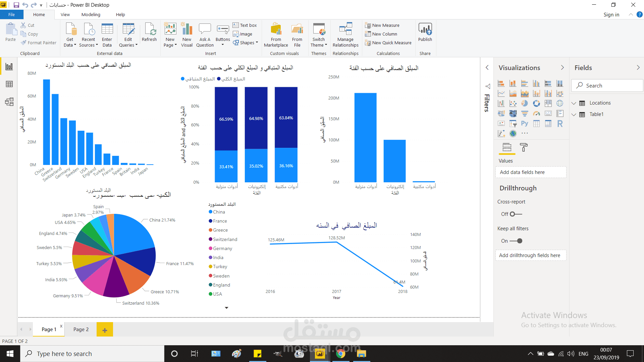
Task: Expand the Table1 fields list
Action: tap(574, 115)
